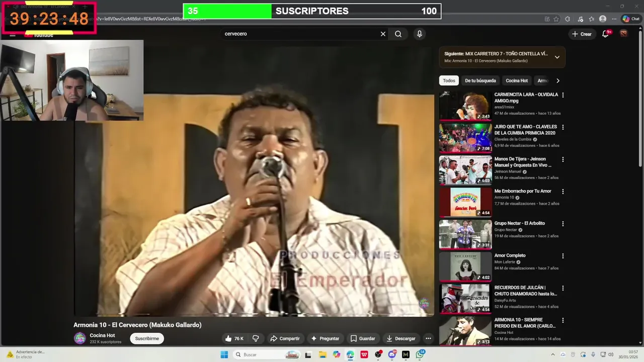Open more actions ellipsis below video
The image size is (644, 362).
tap(428, 338)
